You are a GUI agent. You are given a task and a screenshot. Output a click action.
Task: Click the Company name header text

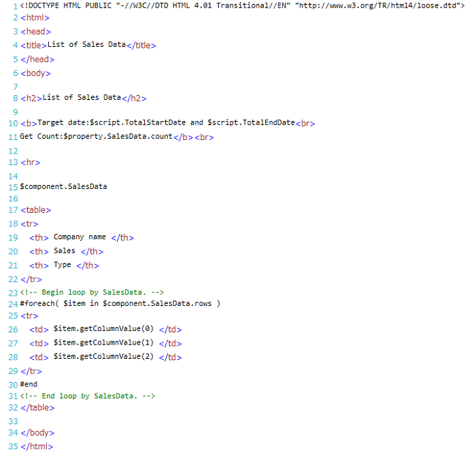coord(80,237)
